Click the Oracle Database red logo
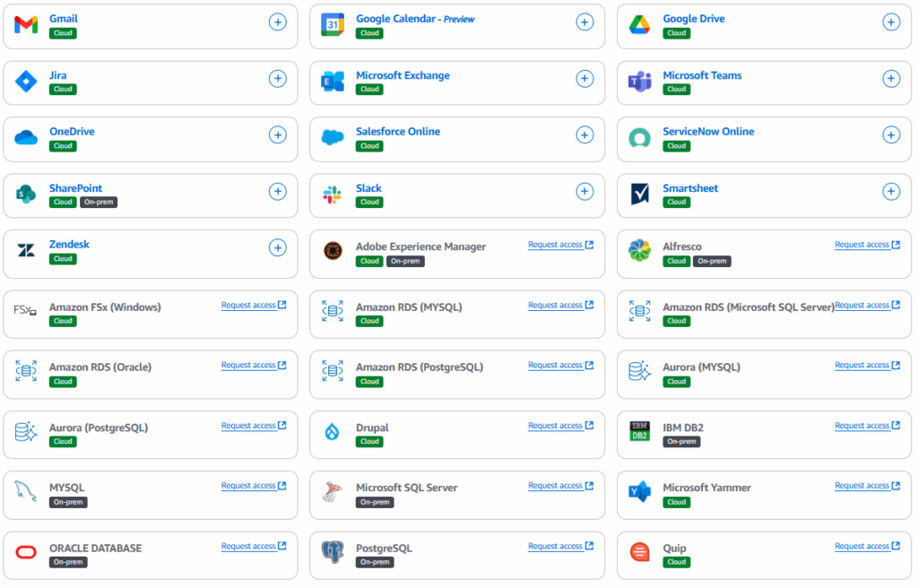 click(26, 551)
